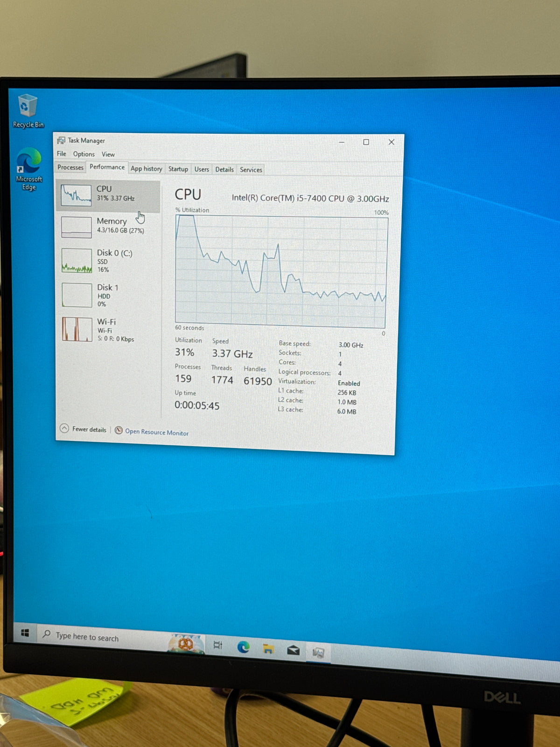Click the % Utilization graph label
Viewport: 560px width, 747px height.
point(192,210)
